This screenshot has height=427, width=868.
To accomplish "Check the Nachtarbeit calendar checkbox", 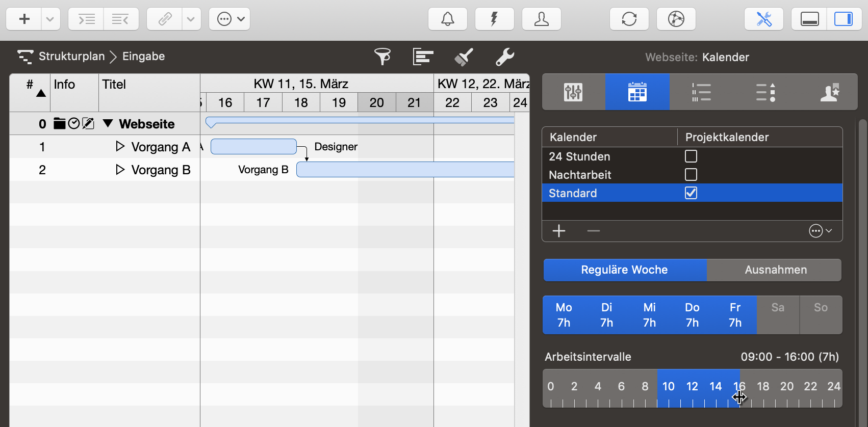I will [691, 175].
